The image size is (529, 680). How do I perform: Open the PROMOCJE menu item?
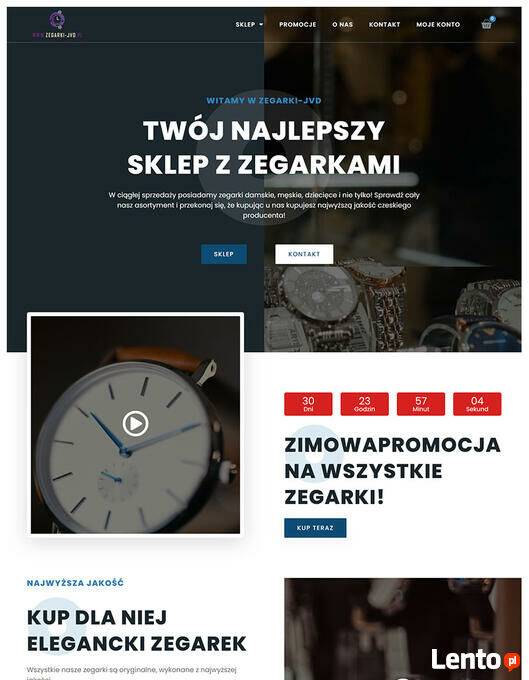297,24
